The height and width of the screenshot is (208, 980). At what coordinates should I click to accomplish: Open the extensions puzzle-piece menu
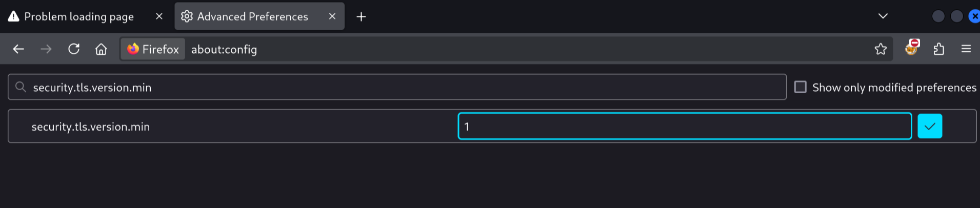pos(939,49)
